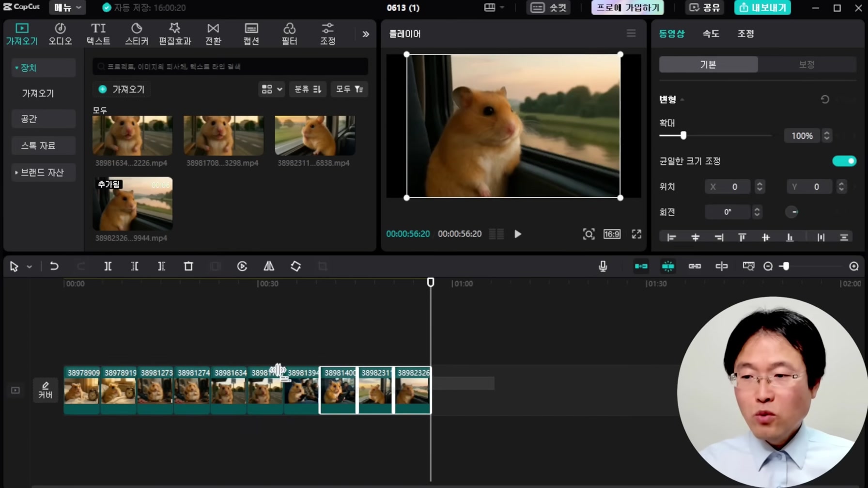Select thumbnail 38982326...9944.mp4
Viewport: 868px width, 488px height.
(132, 204)
